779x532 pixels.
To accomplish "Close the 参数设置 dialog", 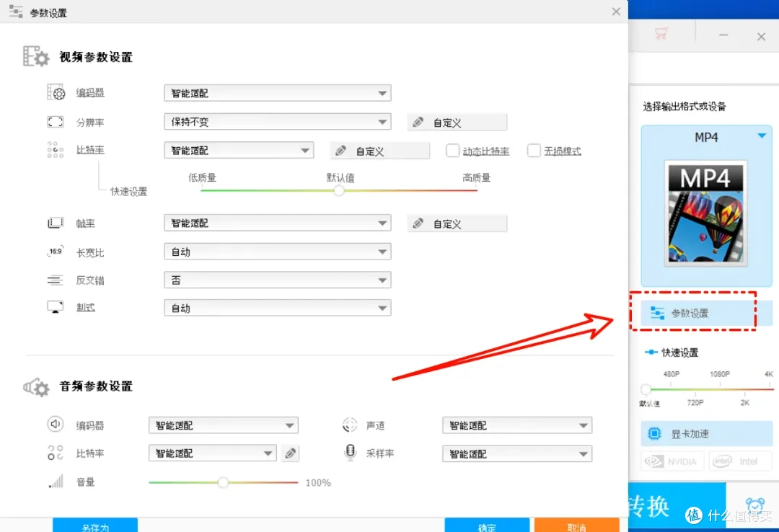I will (616, 12).
